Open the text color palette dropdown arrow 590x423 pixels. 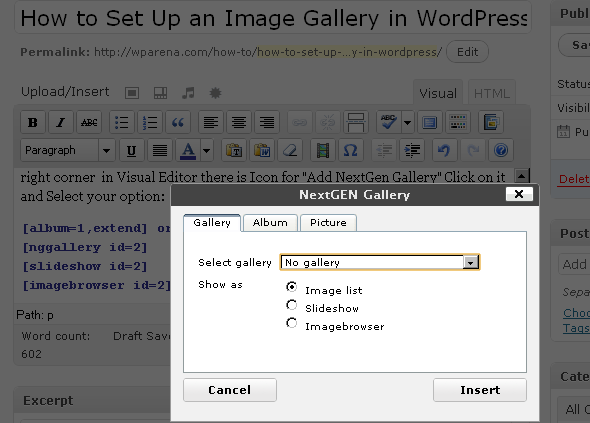coord(207,150)
